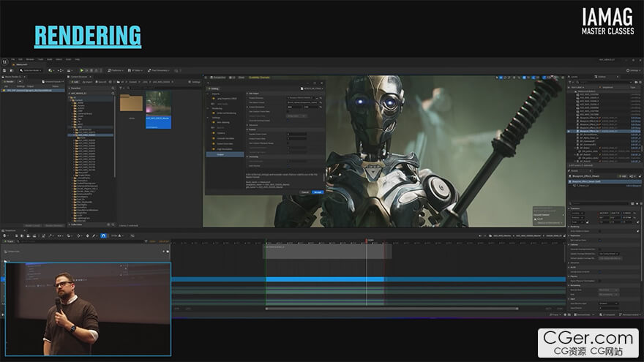Collapse the Exports group in settings list
644x362 pixels.
click(207, 94)
